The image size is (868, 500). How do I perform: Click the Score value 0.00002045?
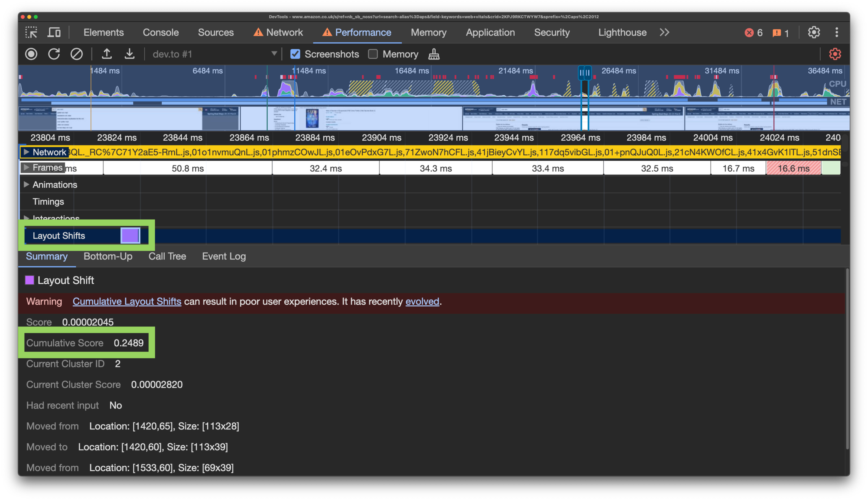(x=88, y=322)
